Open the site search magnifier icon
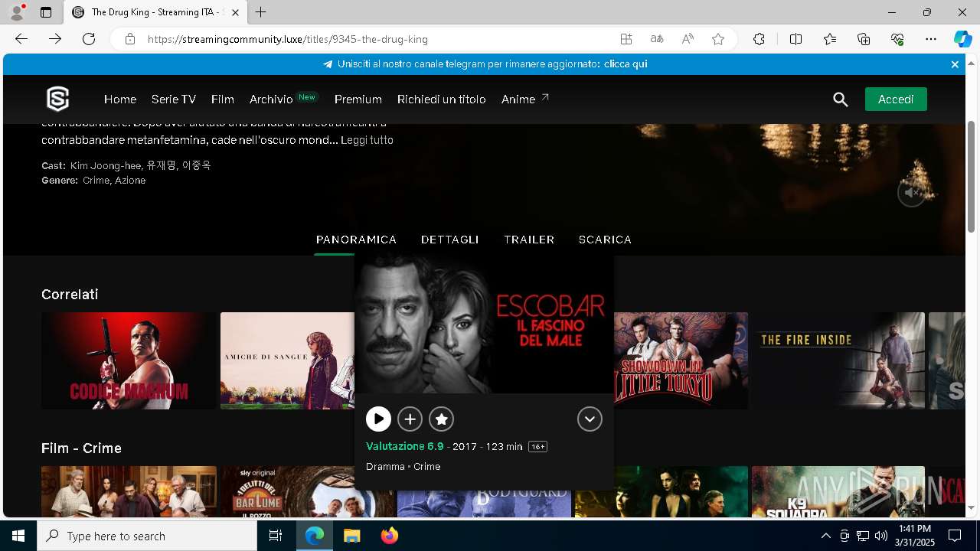 point(841,99)
